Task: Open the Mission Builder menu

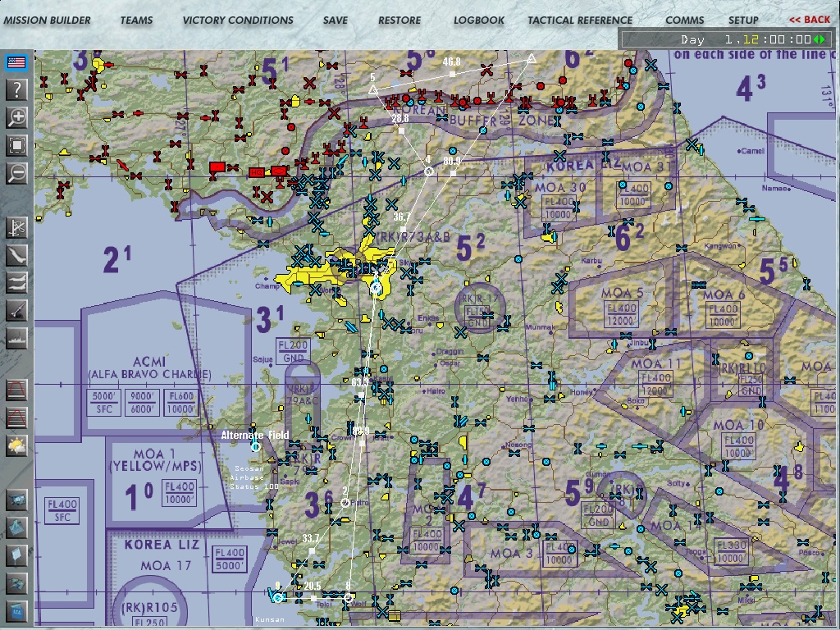Action: [x=47, y=21]
